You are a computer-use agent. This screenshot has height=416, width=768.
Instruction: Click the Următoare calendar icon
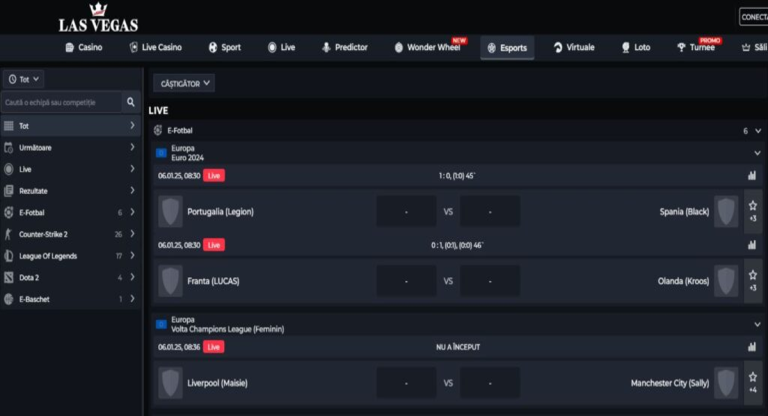click(8, 147)
